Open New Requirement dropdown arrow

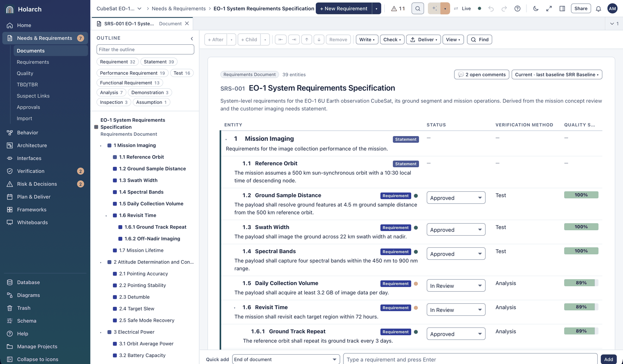coord(377,9)
